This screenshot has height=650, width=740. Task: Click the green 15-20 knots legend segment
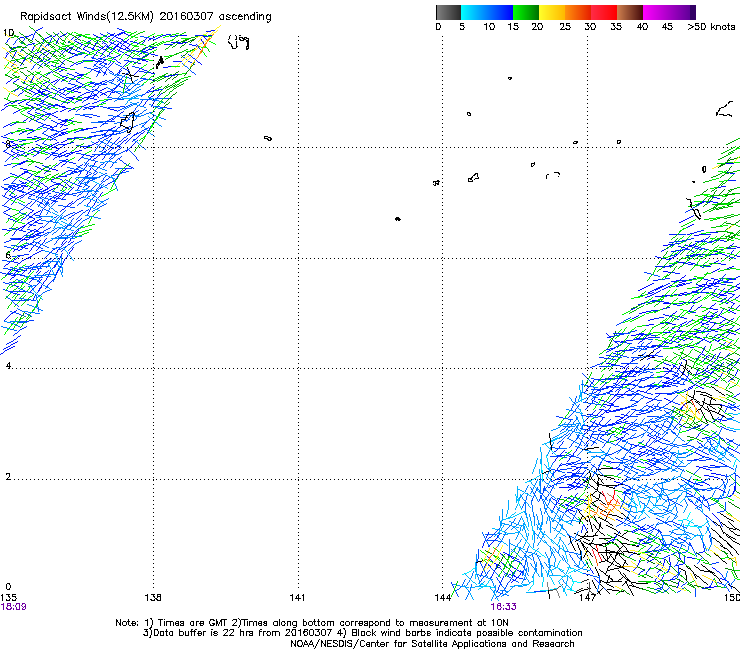[526, 12]
